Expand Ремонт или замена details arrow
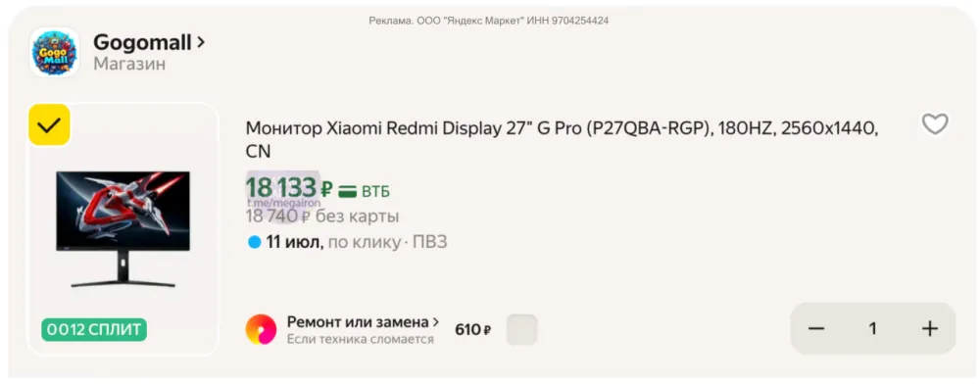This screenshot has width=980, height=384. (x=436, y=322)
